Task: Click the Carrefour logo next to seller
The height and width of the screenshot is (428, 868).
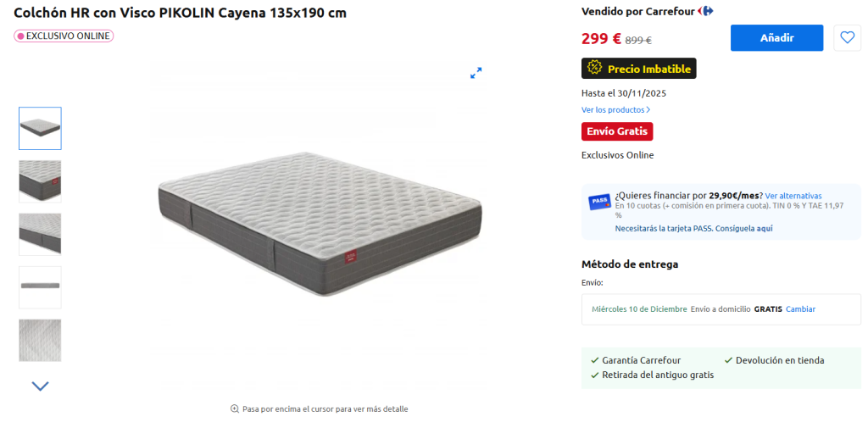Action: pyautogui.click(x=705, y=11)
